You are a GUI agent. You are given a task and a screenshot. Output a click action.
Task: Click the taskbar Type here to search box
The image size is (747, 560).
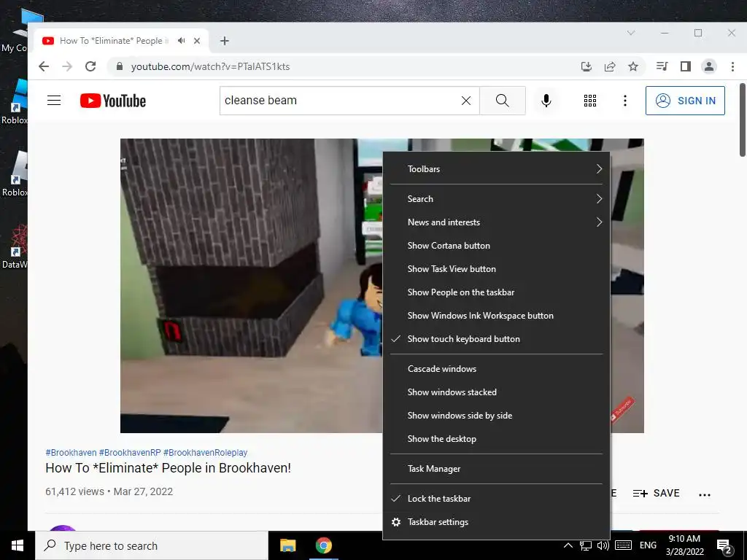point(152,545)
